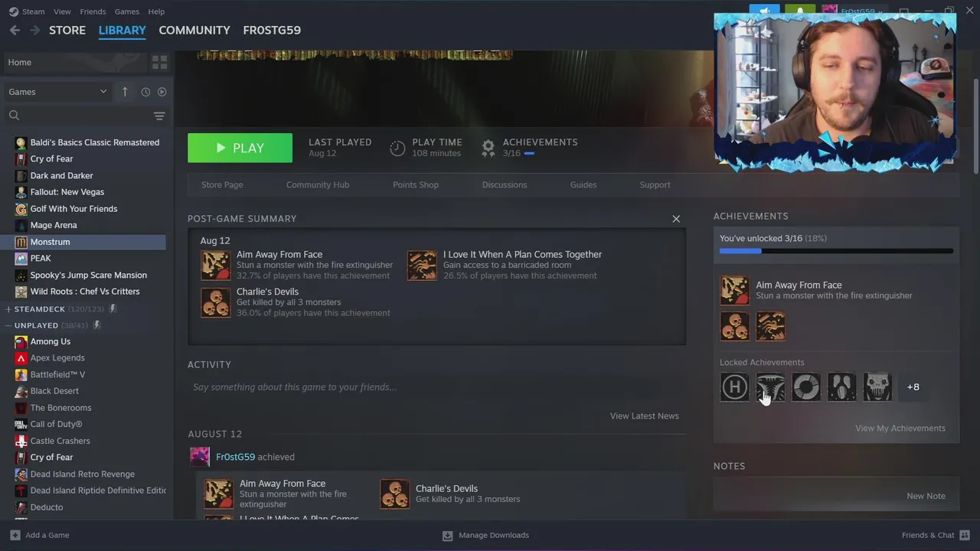Click the achievements progress bar

pyautogui.click(x=836, y=251)
